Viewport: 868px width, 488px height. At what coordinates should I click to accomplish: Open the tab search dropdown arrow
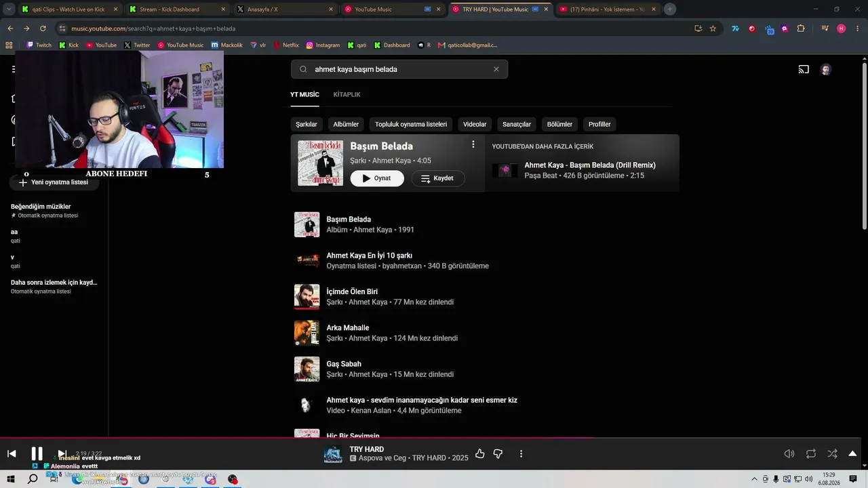8,9
